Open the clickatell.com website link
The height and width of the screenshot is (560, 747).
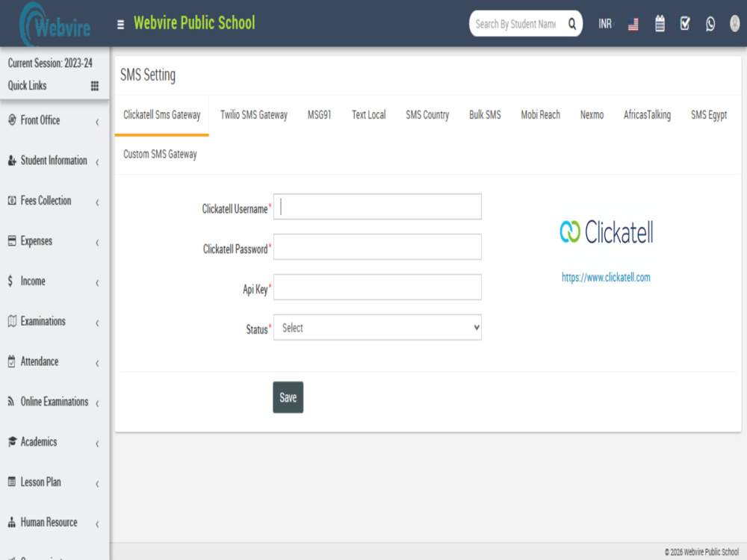[x=606, y=278]
